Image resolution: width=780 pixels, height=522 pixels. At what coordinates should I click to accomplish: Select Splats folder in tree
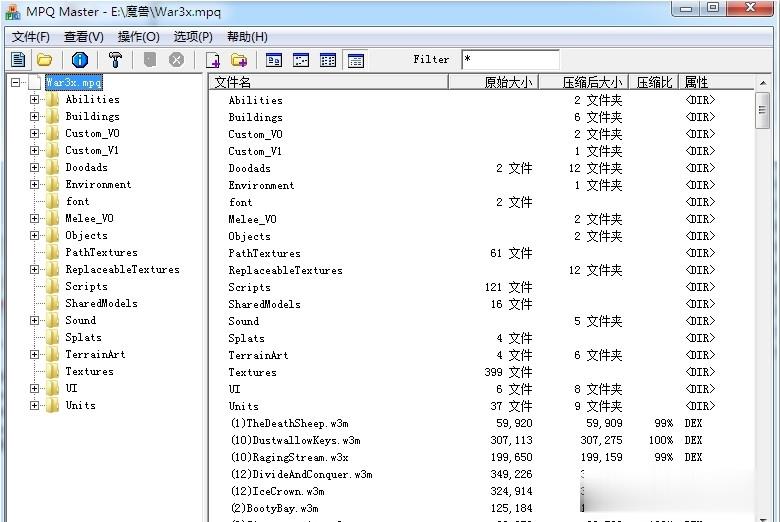click(84, 337)
